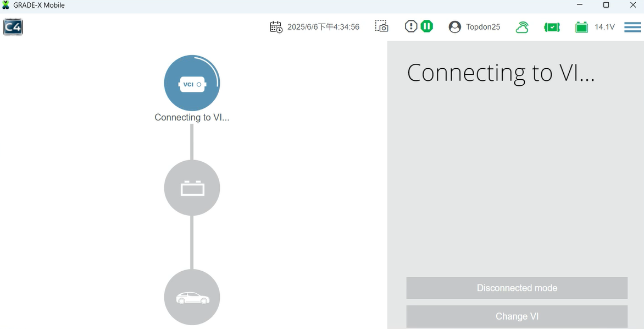Click the Change VI button
The height and width of the screenshot is (329, 644).
(x=517, y=316)
